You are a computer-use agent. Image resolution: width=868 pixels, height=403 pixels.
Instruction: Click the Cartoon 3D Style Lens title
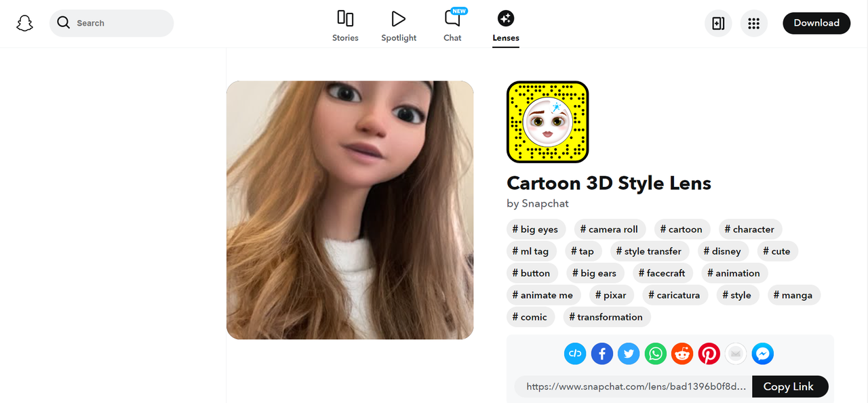click(x=609, y=183)
